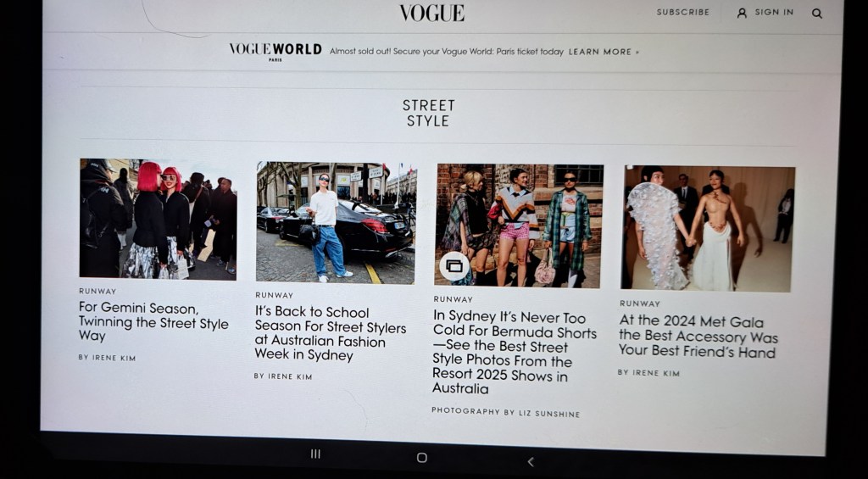Open 'At the 2024 Met Gala' article
The width and height of the screenshot is (868, 479).
point(698,336)
